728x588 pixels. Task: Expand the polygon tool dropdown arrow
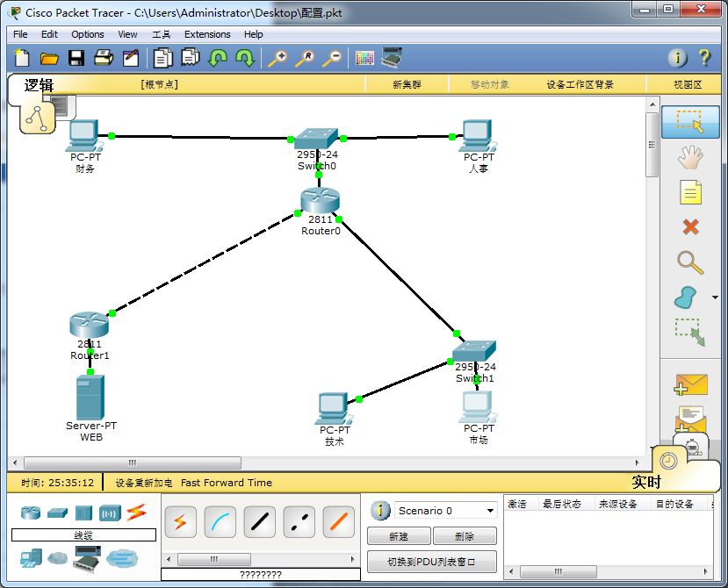point(715,298)
